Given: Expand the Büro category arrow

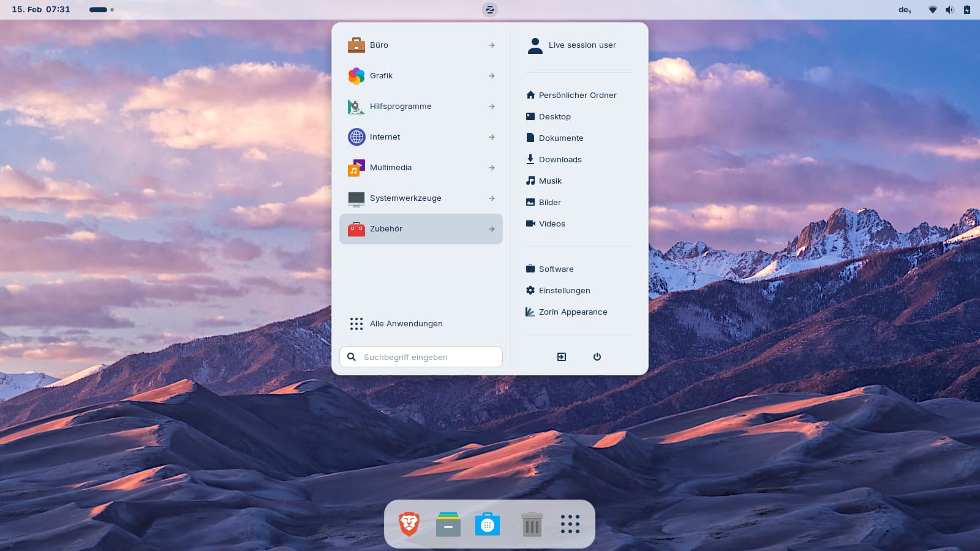Looking at the screenshot, I should [491, 45].
